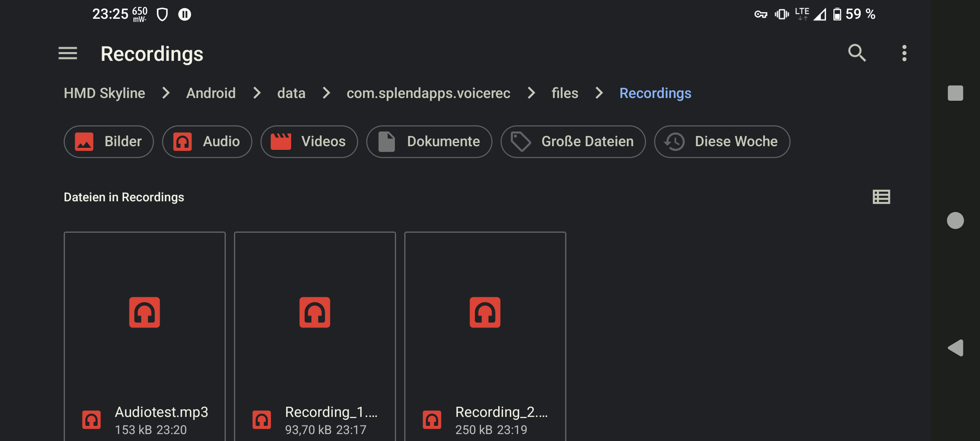
Task: Tap the shield icon in status bar
Action: [x=163, y=15]
